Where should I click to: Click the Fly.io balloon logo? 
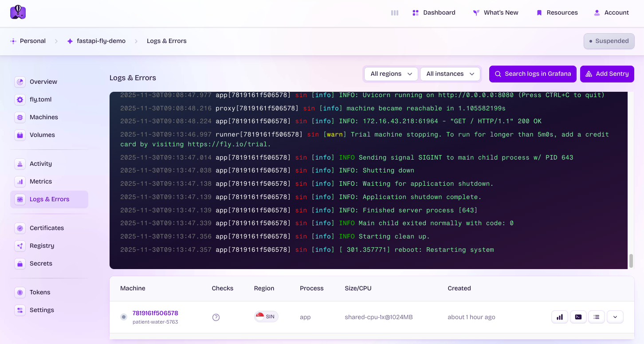coord(18,12)
